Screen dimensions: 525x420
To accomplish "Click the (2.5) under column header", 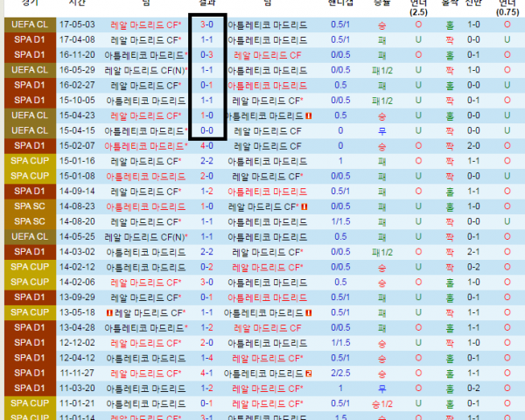I will click(418, 12).
